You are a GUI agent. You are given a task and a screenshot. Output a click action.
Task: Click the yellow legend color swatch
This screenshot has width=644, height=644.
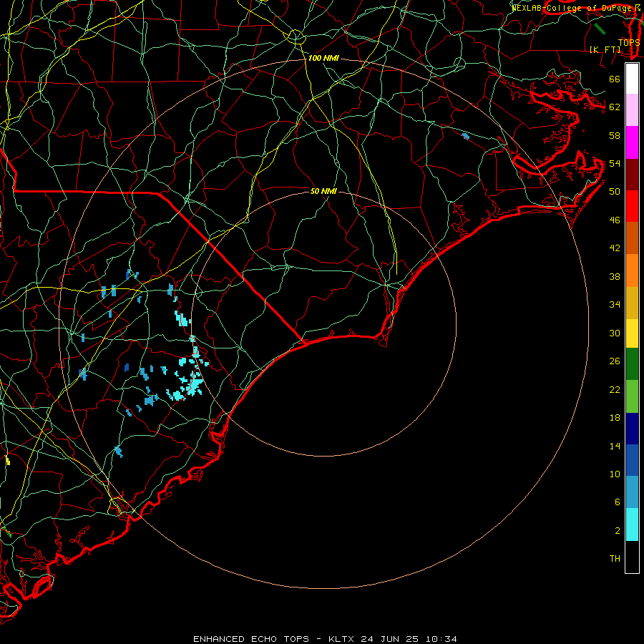click(632, 333)
